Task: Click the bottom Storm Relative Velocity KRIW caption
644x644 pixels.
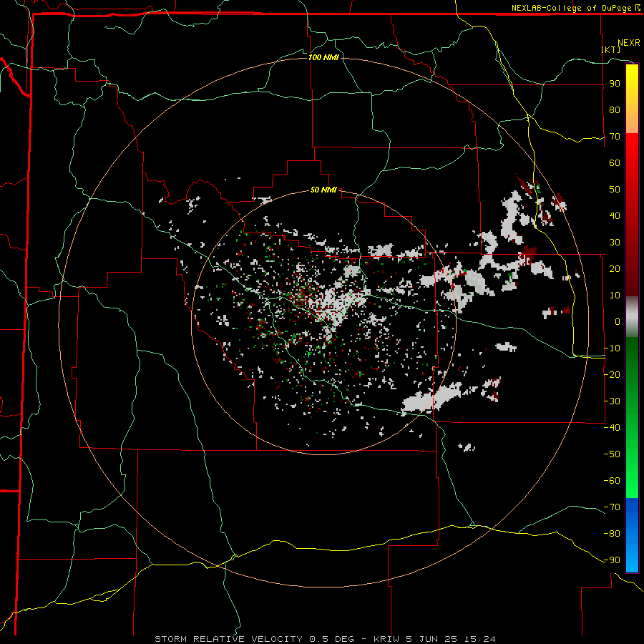Action: (325, 639)
